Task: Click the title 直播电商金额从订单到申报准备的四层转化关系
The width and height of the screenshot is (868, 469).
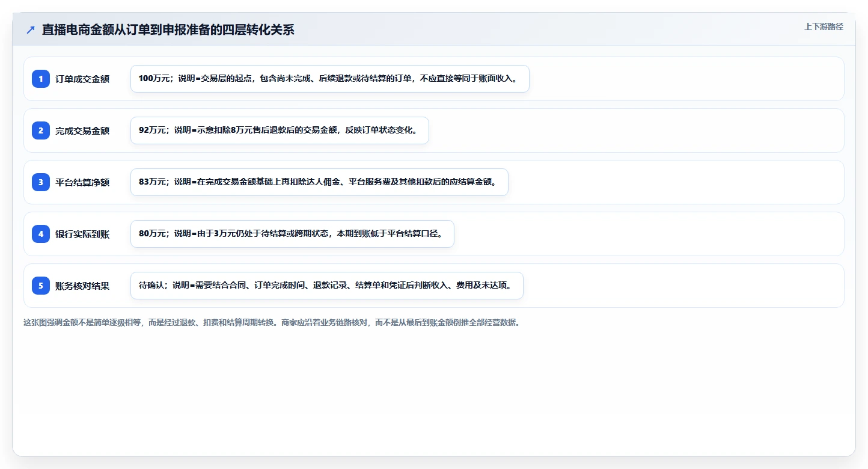Action: click(x=168, y=29)
